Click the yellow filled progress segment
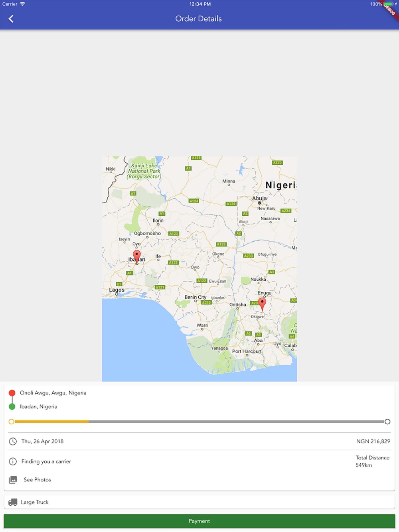Viewport: 399px width, 532px height. pyautogui.click(x=51, y=422)
